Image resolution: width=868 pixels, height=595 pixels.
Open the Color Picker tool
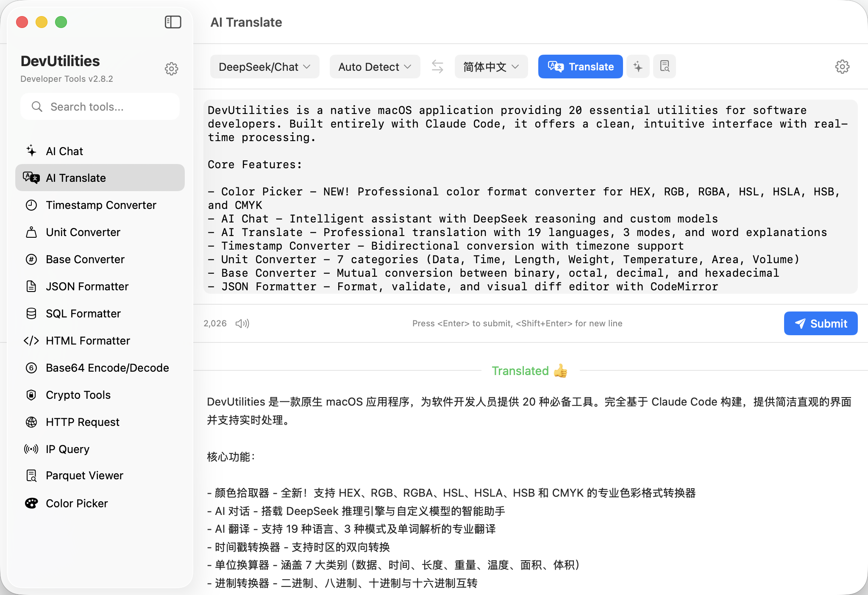(x=77, y=503)
